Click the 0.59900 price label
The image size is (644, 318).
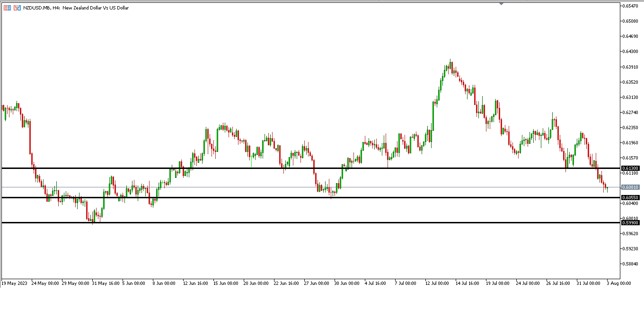(631, 222)
